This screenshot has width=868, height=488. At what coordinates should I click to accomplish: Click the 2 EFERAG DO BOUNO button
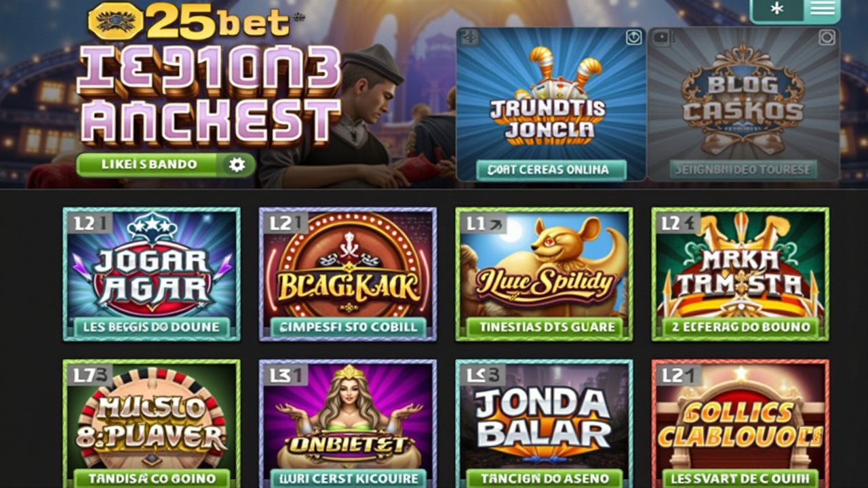pos(741,327)
